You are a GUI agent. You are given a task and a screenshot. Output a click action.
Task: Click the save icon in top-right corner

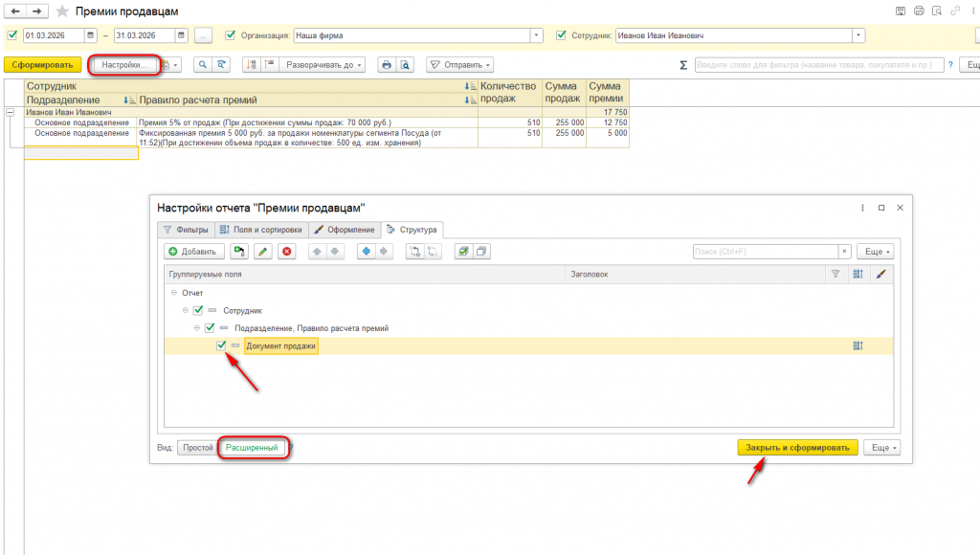pos(901,11)
